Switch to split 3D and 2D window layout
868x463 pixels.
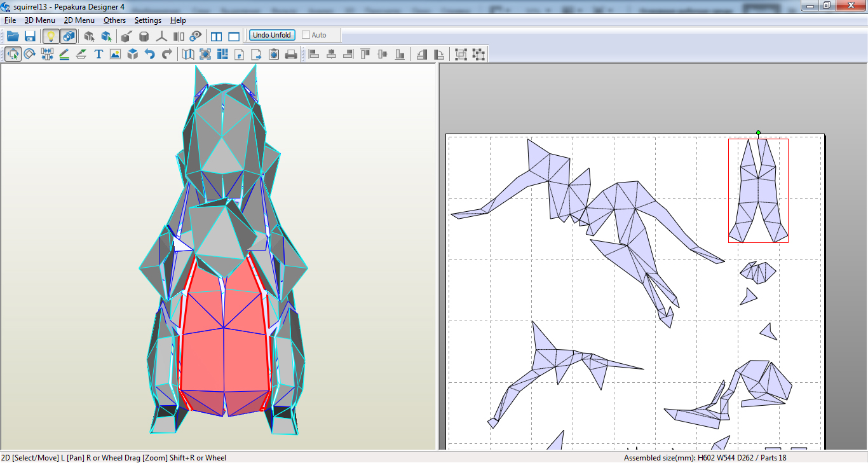point(217,36)
